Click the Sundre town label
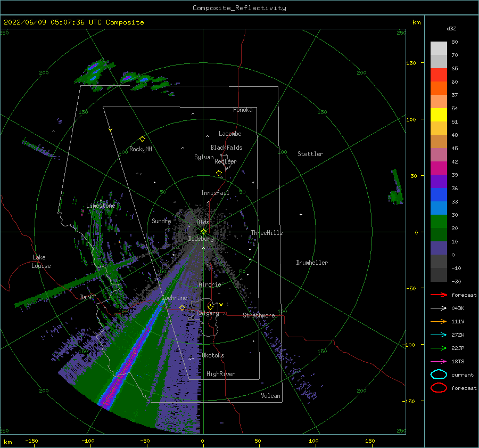This screenshot has height=448, width=479. (161, 221)
